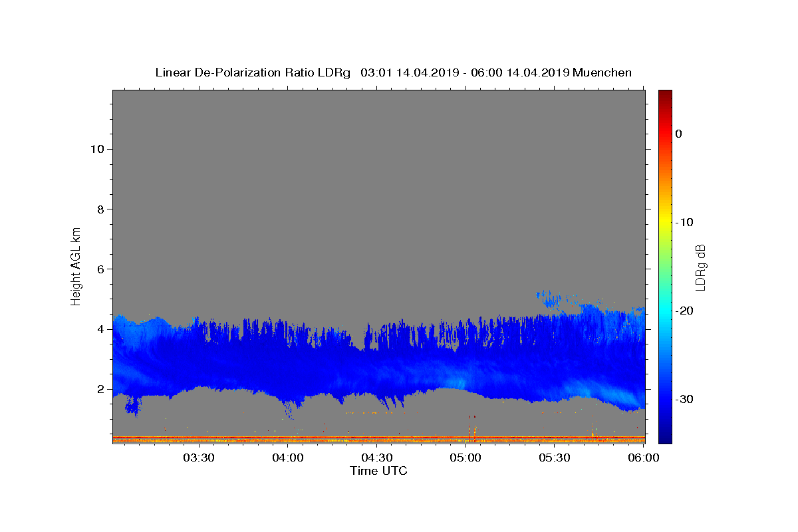Click the red-orange ground clutter band
The image size is (798, 532).
coord(378,439)
